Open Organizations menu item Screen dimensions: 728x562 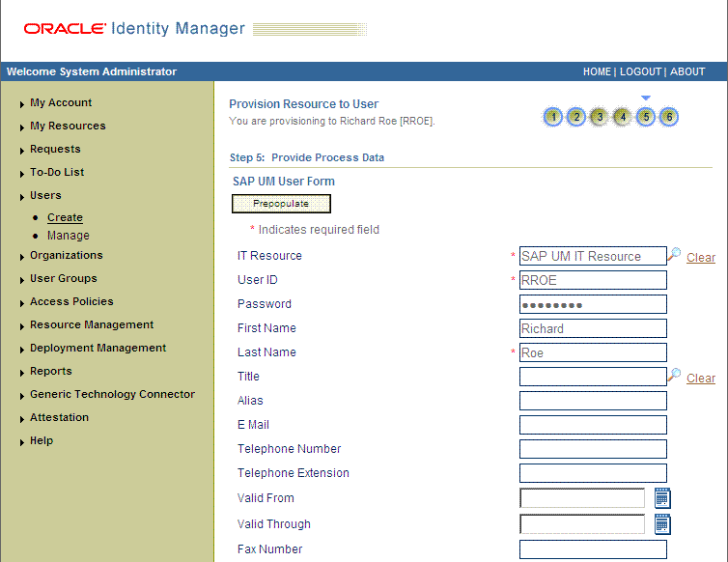67,256
